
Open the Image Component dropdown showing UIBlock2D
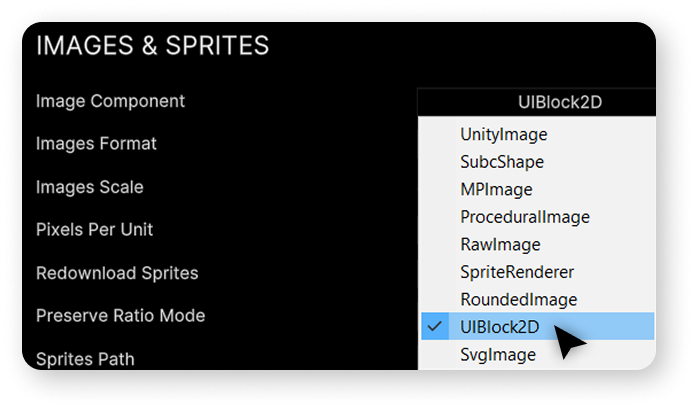tap(536, 102)
